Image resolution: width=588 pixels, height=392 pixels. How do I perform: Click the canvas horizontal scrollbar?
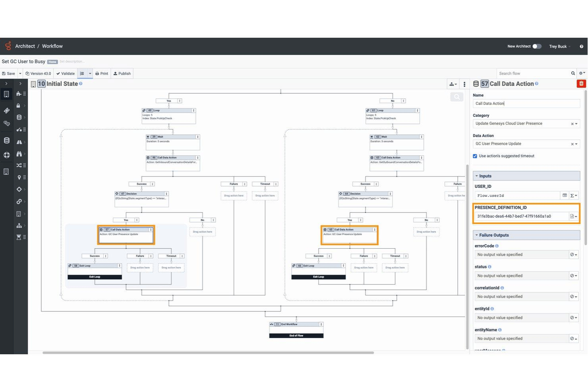(x=208, y=353)
